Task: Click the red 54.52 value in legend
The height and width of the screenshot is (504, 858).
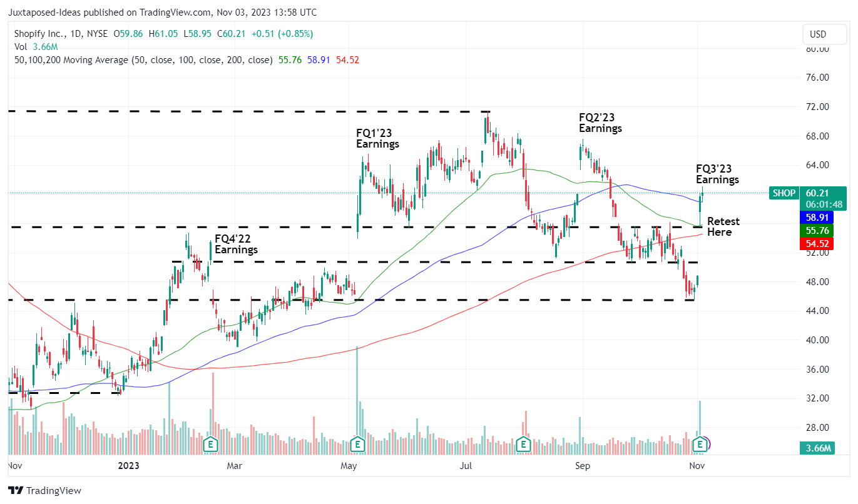Action: 347,60
